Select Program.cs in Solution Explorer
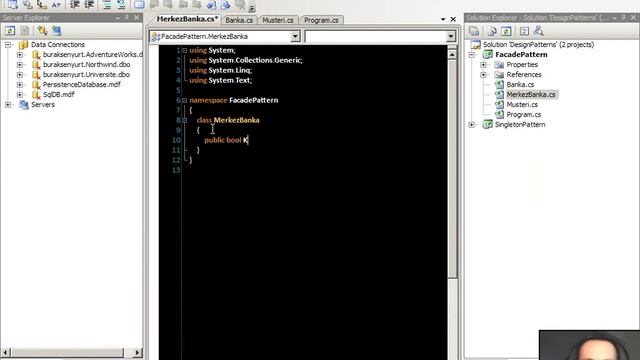The image size is (640, 360). point(524,115)
